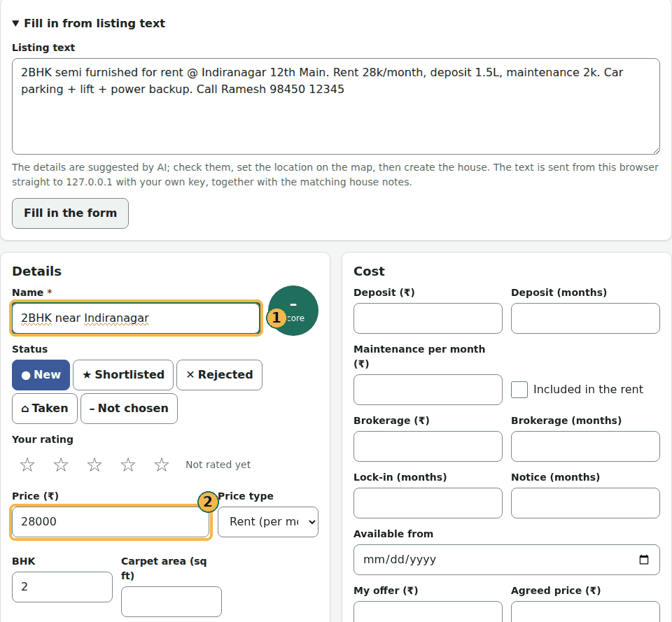Focus the Carpet area (sq ft) field

(x=171, y=602)
